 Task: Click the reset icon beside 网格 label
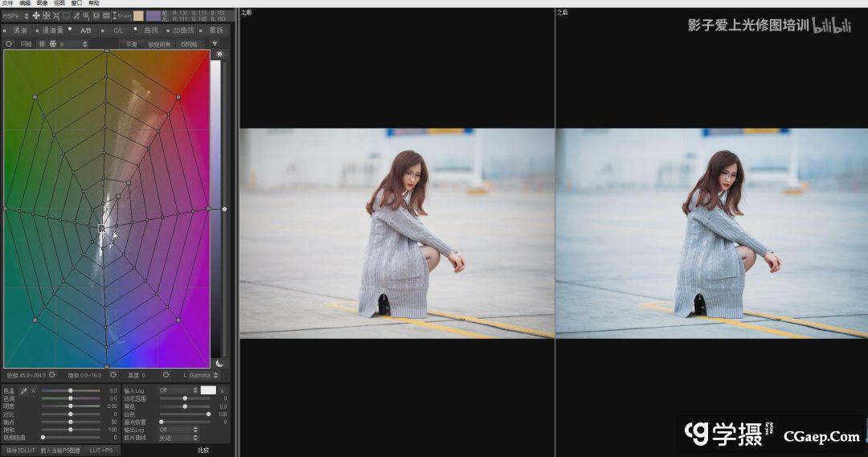pyautogui.click(x=9, y=44)
